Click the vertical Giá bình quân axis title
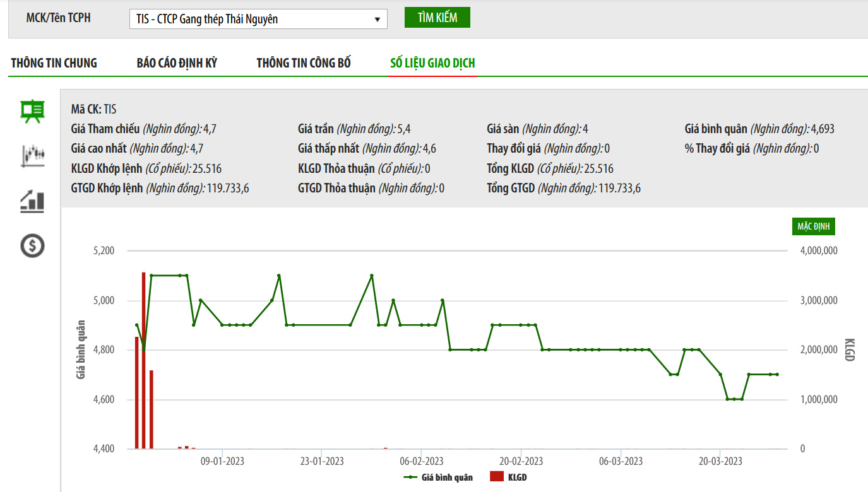The width and height of the screenshot is (868, 492). [x=81, y=350]
